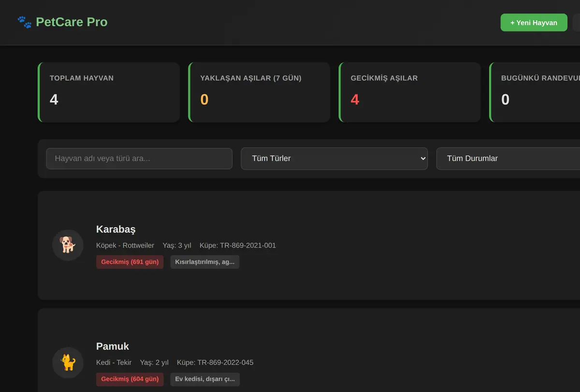Click Pamuk's age Yaş: 2 yıl
Viewport: 580px width, 392px height.
pyautogui.click(x=154, y=363)
